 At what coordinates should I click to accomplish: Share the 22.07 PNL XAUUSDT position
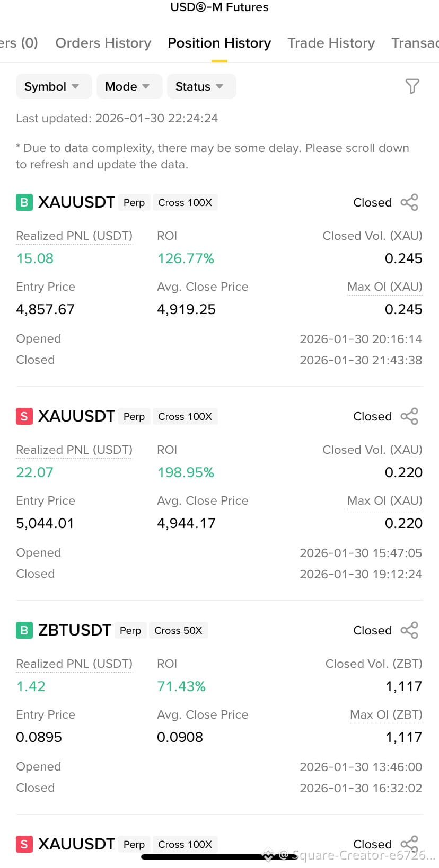(x=409, y=416)
